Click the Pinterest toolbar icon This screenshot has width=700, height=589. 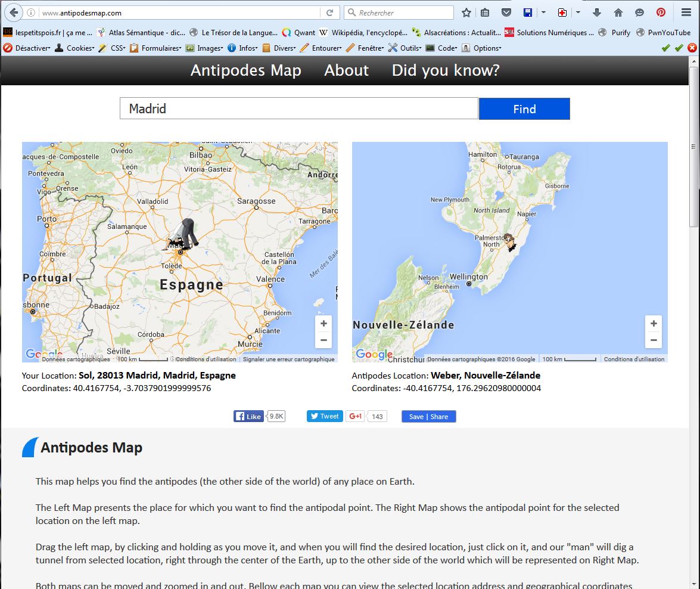[661, 13]
